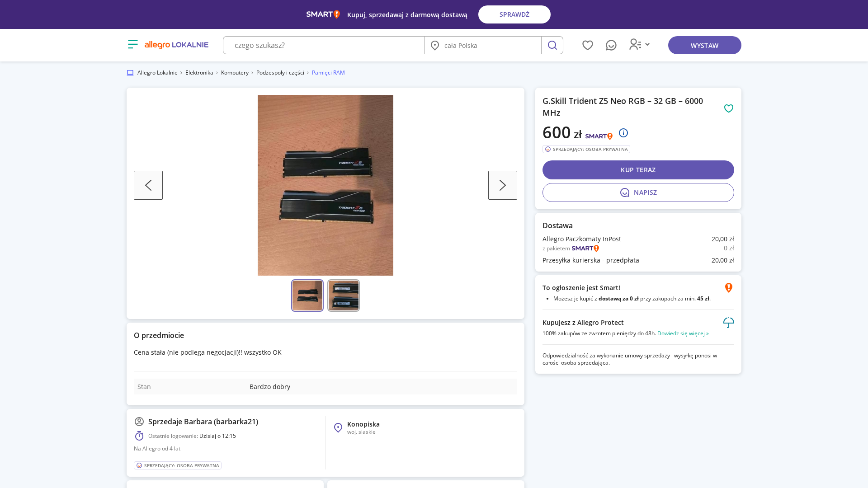Add listing to favorites heart
This screenshot has height=488, width=868.
pyautogui.click(x=729, y=108)
